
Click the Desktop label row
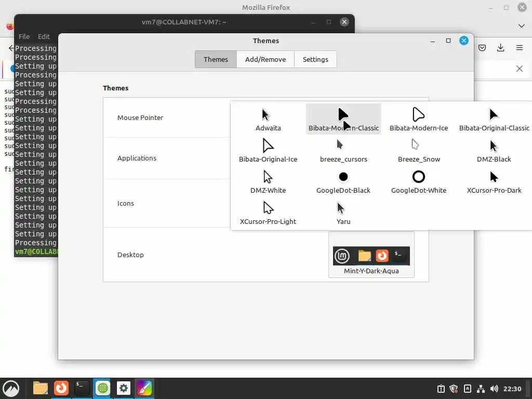[130, 255]
